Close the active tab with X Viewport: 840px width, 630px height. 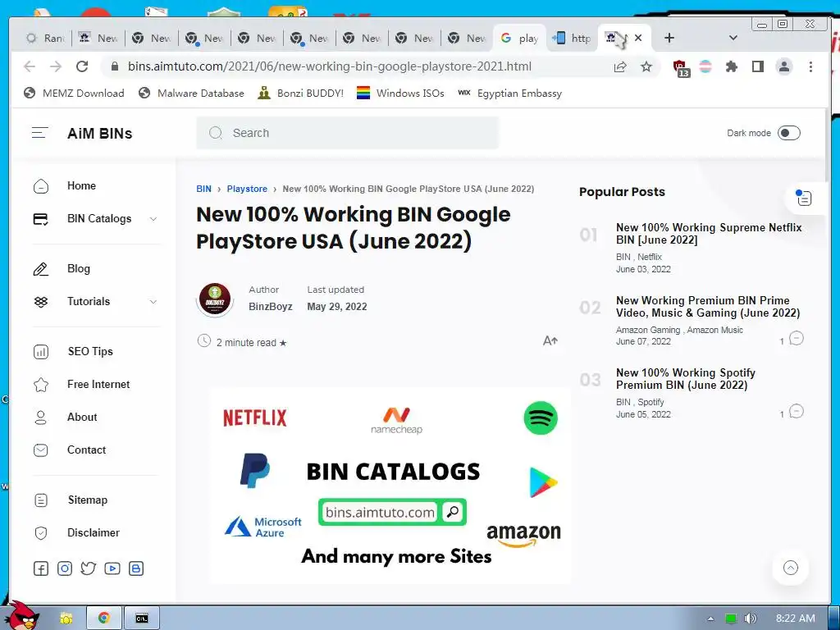pos(638,38)
